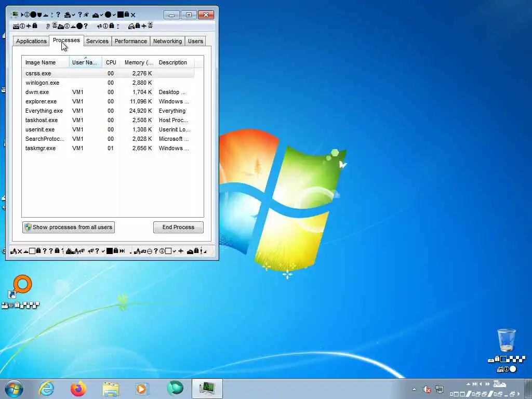Select the explorer.exe process

[108, 101]
